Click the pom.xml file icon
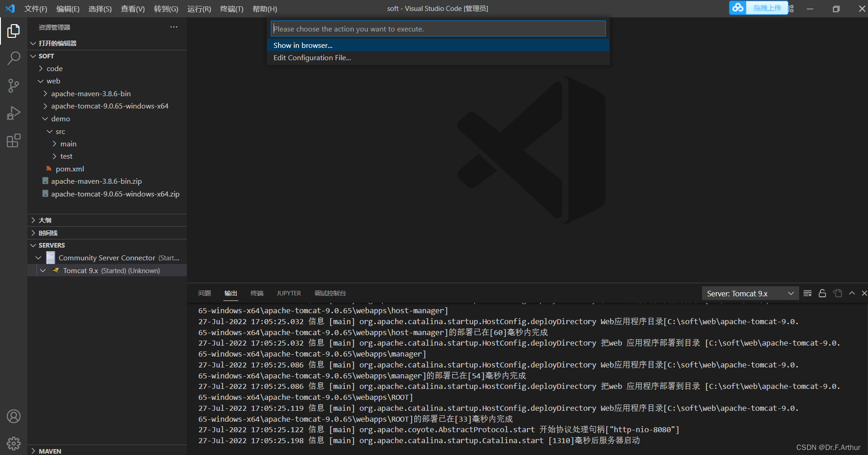868x455 pixels. (x=49, y=169)
